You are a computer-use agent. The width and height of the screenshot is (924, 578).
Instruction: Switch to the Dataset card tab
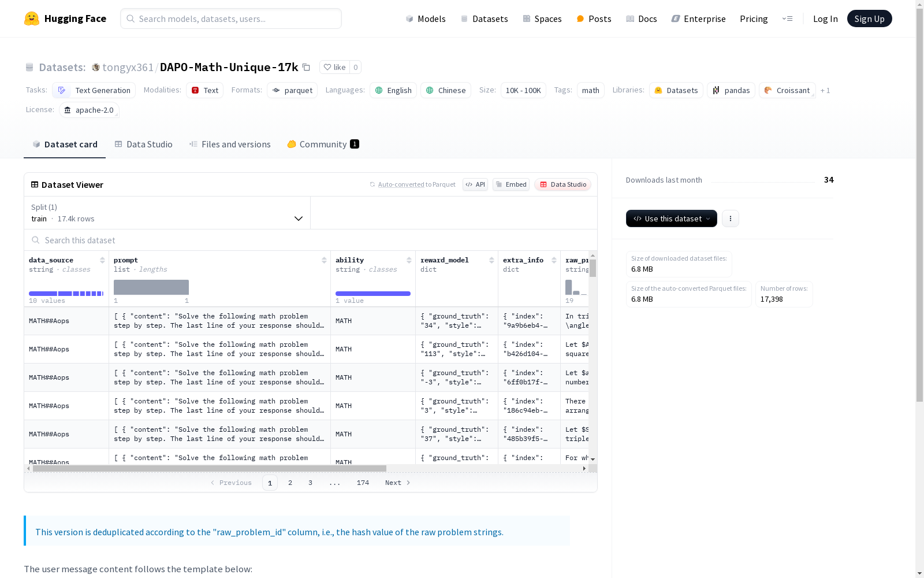click(x=65, y=144)
